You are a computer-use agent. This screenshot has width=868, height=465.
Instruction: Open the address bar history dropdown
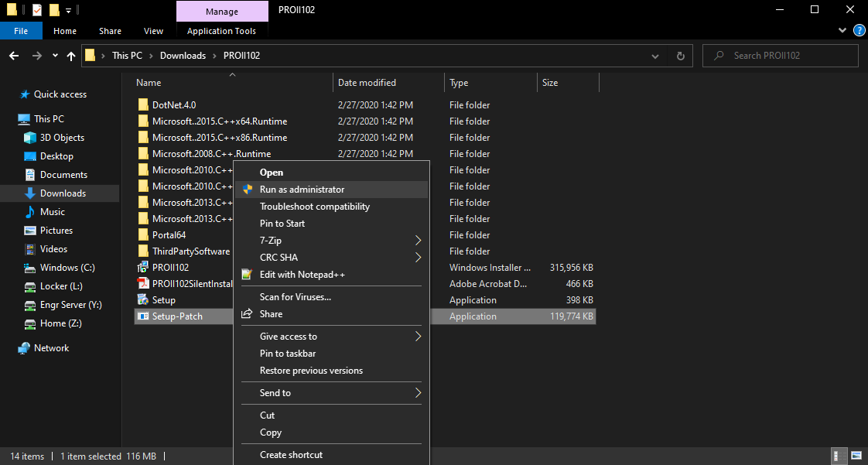point(655,56)
